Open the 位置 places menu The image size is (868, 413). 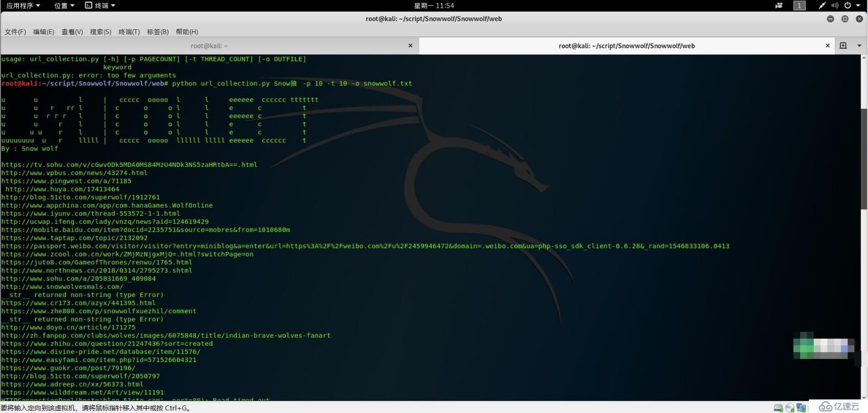(x=64, y=5)
